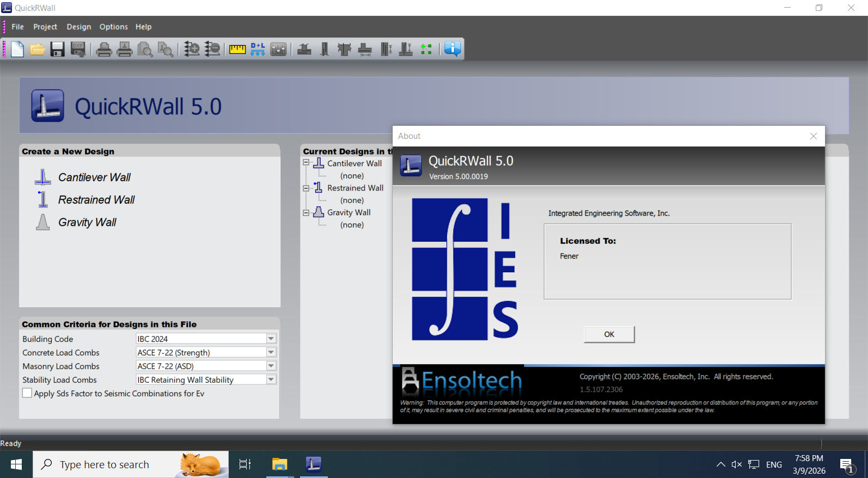
Task: Click the wall height dimension icon
Action: [x=386, y=49]
